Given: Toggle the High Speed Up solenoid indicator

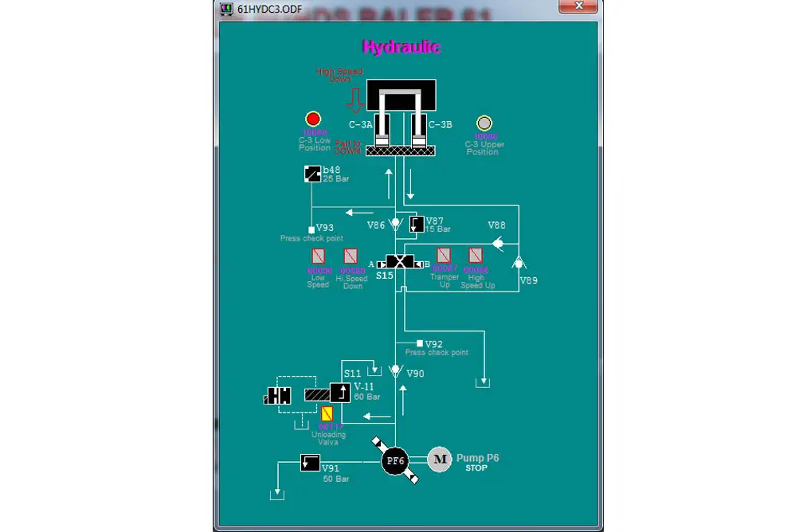Looking at the screenshot, I should coord(476,255).
